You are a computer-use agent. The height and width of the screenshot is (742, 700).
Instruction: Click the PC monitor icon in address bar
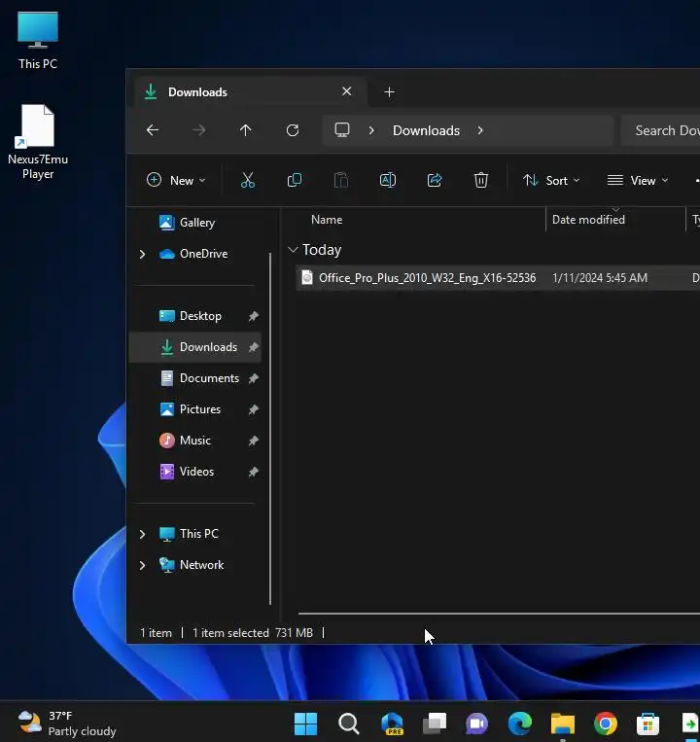click(x=342, y=130)
